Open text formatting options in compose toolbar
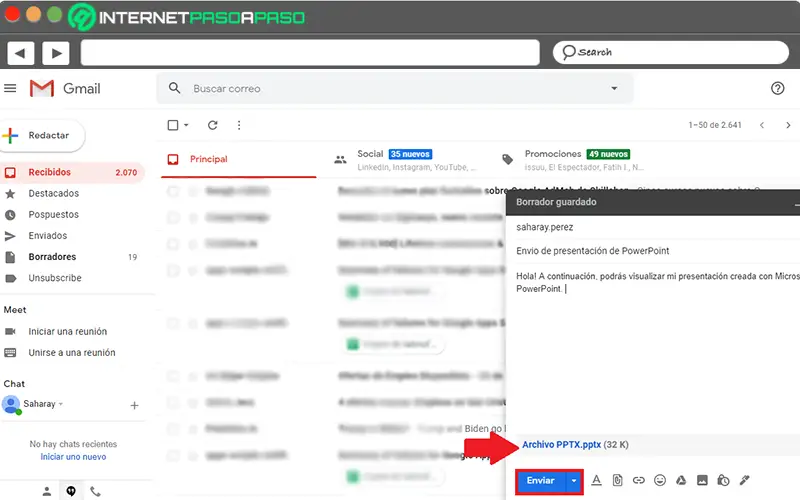 [596, 480]
